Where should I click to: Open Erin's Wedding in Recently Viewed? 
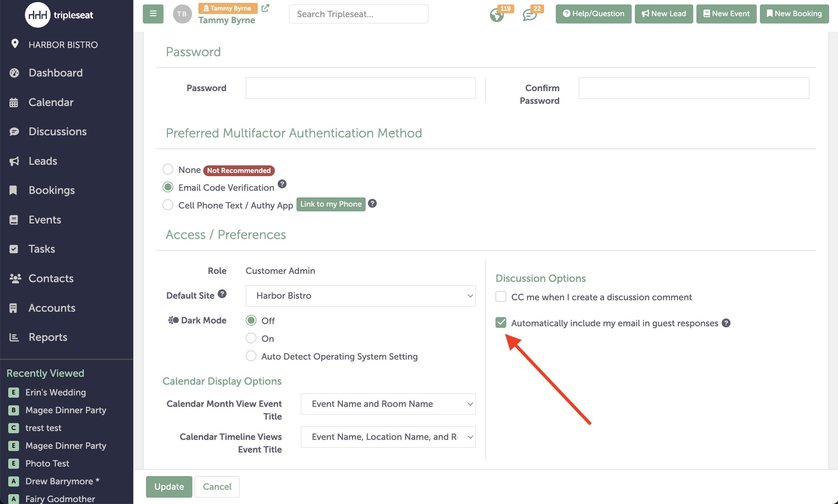point(56,392)
